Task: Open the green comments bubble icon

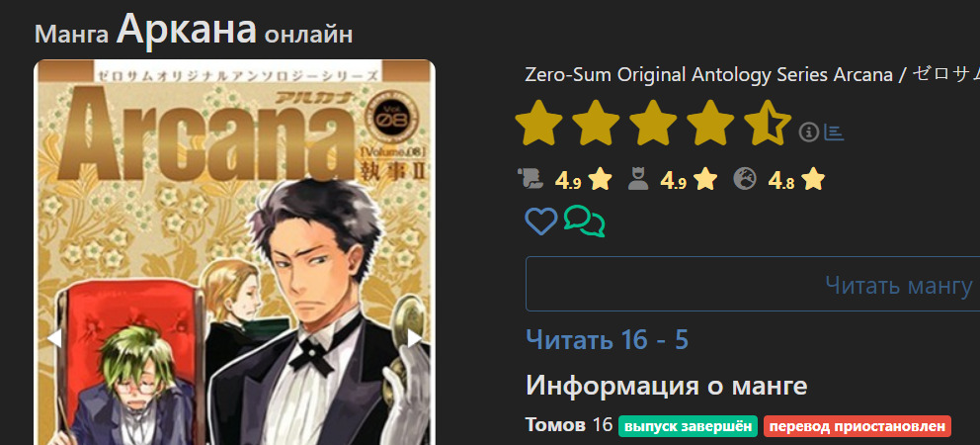Action: (x=585, y=222)
